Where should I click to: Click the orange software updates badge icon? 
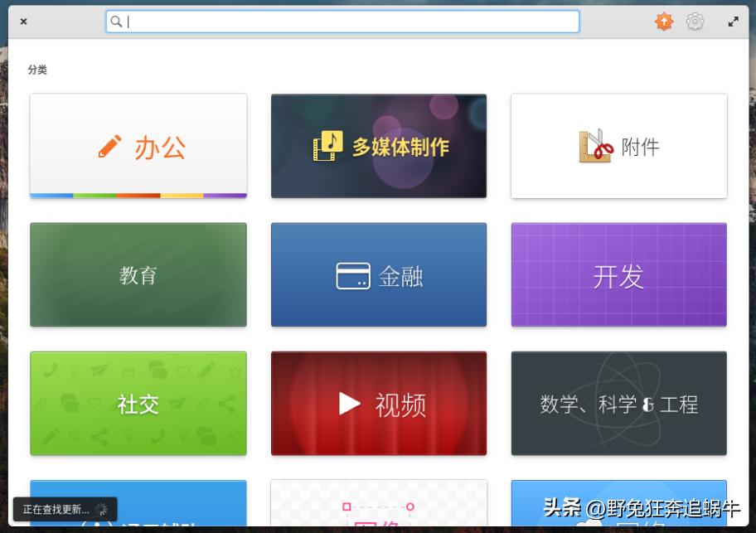664,21
